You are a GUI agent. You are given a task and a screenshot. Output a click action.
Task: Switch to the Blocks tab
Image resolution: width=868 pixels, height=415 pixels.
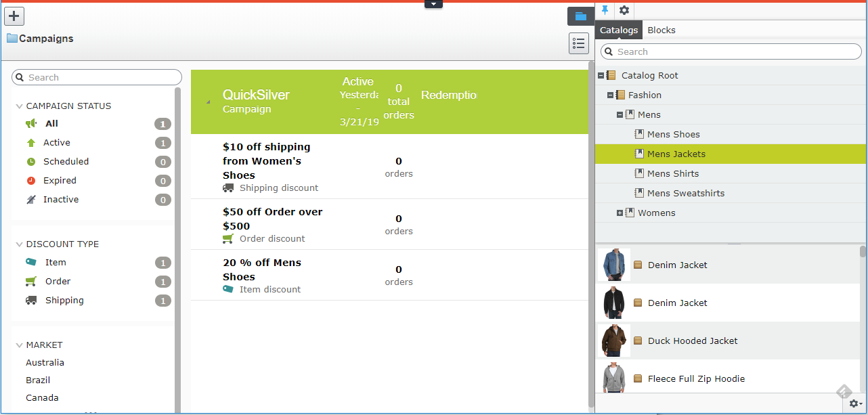tap(661, 30)
